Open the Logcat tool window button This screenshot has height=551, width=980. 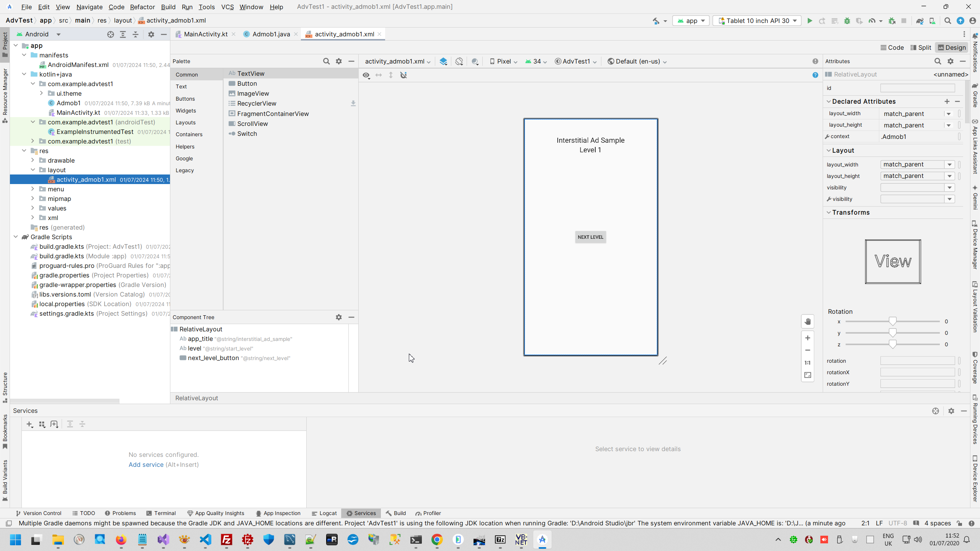pos(324,513)
